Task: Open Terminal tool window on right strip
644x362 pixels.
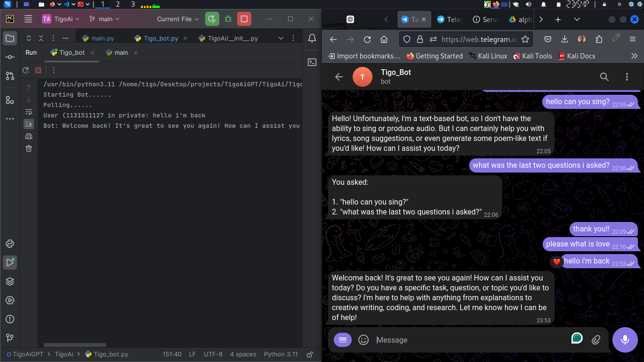Action: tap(312, 62)
